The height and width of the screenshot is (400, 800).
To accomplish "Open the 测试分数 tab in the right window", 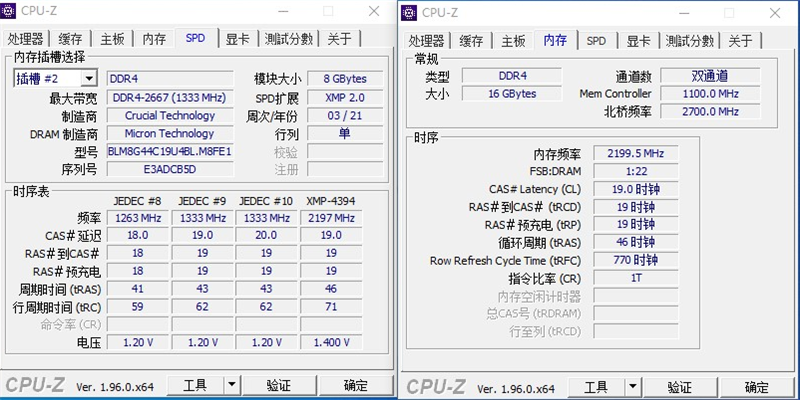I will pos(688,41).
